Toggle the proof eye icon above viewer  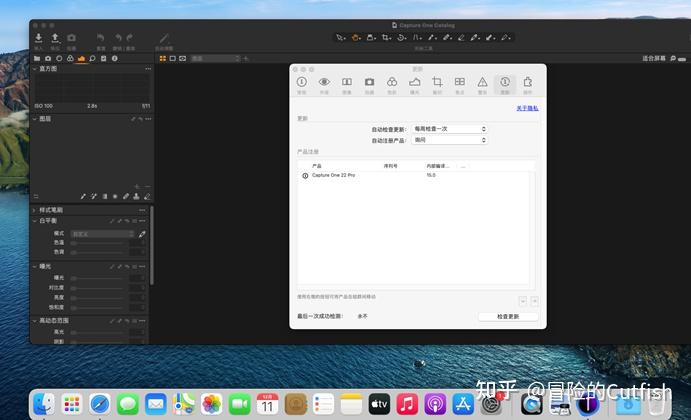183,58
